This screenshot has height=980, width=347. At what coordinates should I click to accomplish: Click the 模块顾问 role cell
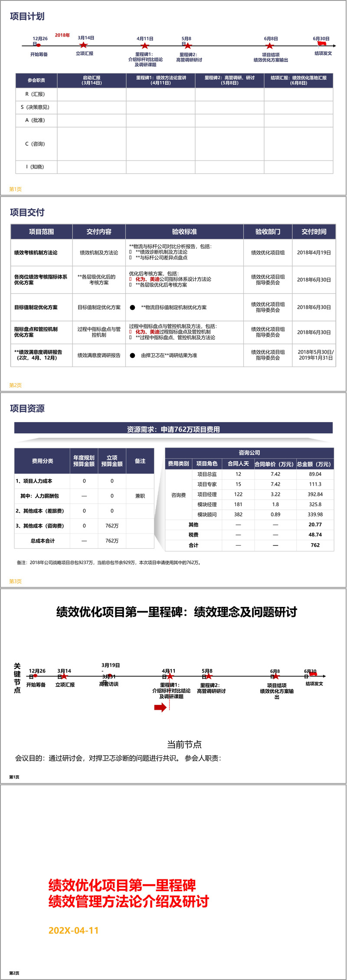(x=207, y=515)
